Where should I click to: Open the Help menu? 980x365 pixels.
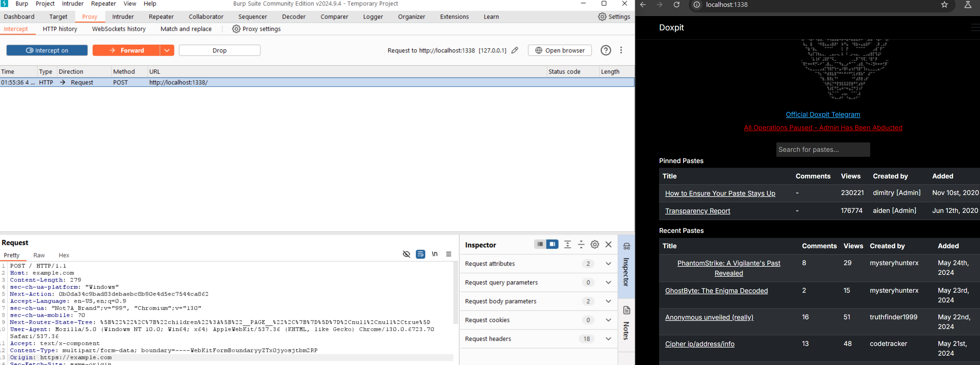150,3
